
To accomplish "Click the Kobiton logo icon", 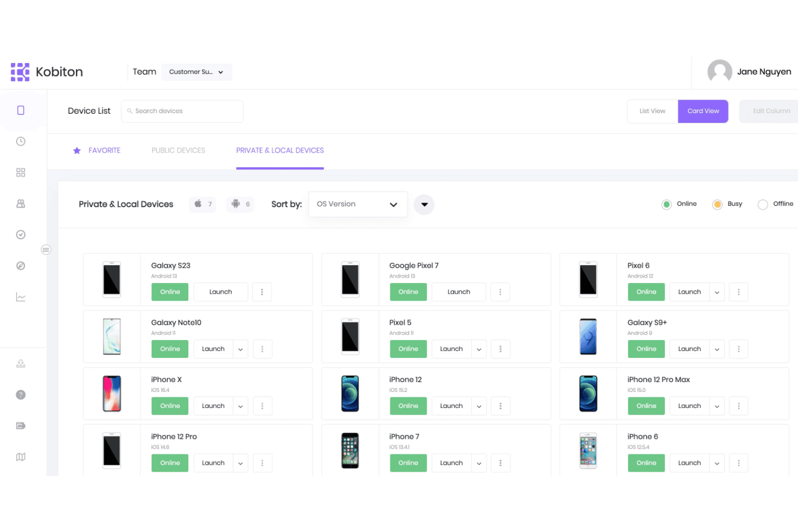I will [x=20, y=72].
